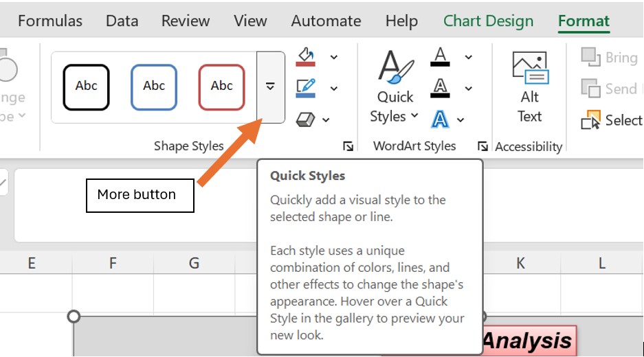Open the Selection Pane button

(611, 120)
